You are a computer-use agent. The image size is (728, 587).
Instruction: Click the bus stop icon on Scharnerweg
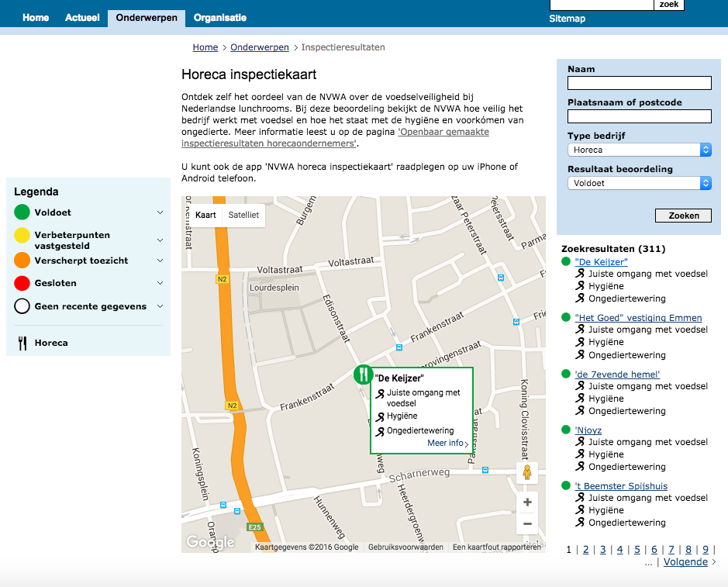pos(485,470)
